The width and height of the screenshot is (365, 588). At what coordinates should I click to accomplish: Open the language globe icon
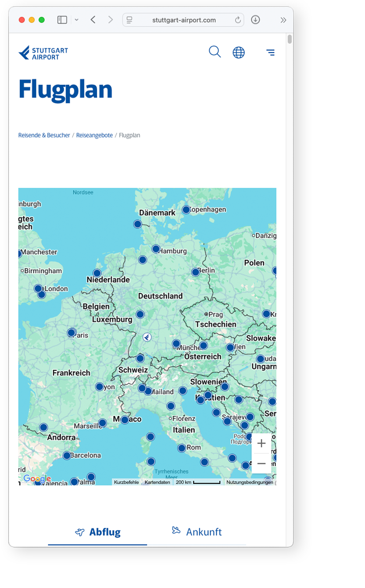tap(239, 53)
